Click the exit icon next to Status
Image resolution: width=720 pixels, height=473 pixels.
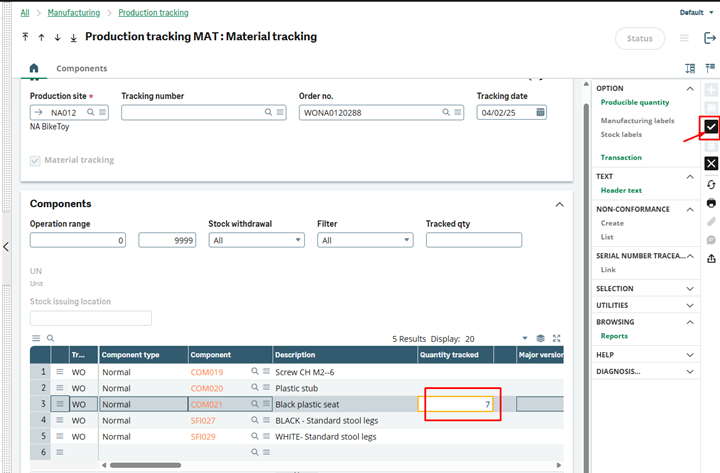click(x=710, y=38)
